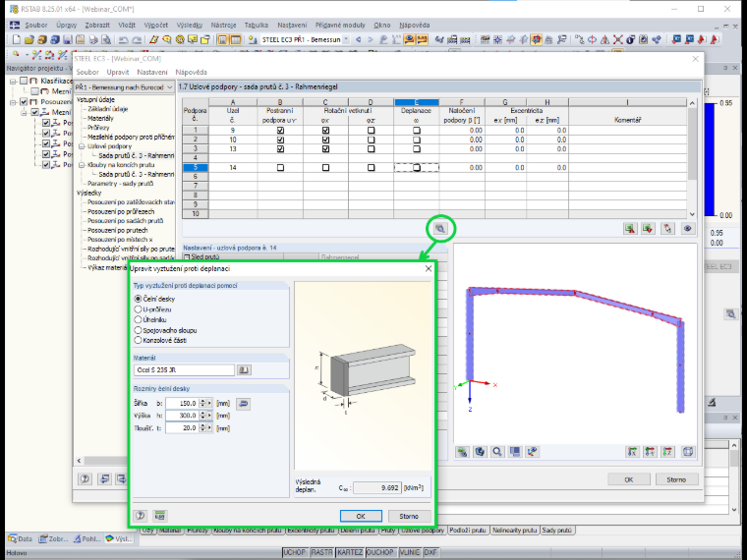
Task: Click the Šířka b value input field
Action: (x=183, y=404)
